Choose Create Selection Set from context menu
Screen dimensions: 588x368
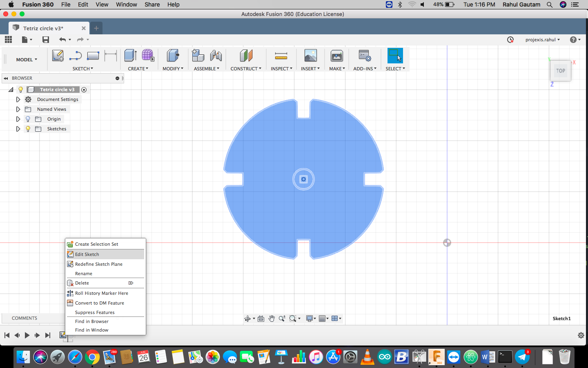tap(105, 244)
